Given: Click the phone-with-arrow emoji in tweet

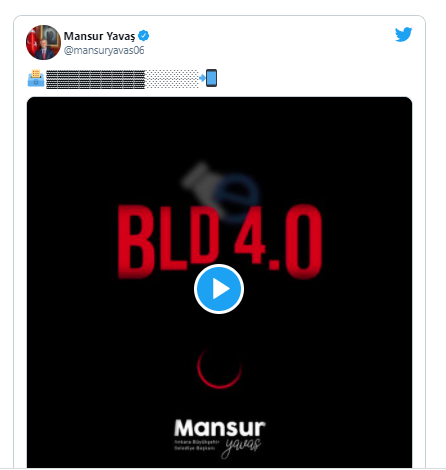Looking at the screenshot, I should [208, 78].
